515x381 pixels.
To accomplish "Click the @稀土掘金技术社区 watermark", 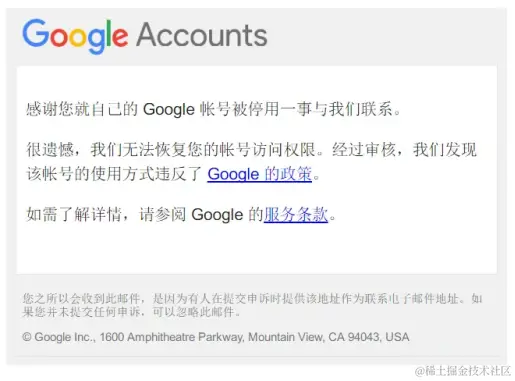I will click(x=463, y=371).
